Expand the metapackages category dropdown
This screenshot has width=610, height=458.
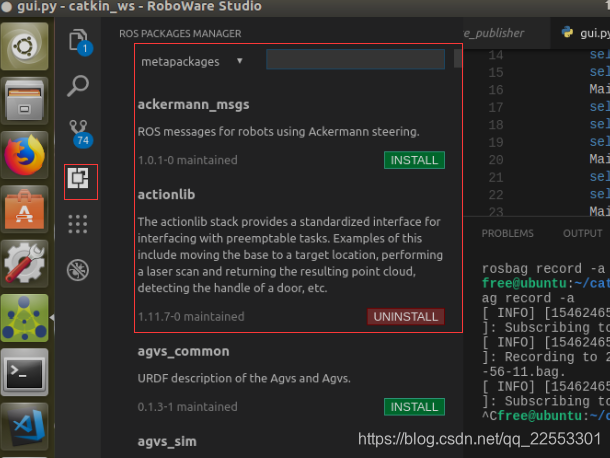191,61
